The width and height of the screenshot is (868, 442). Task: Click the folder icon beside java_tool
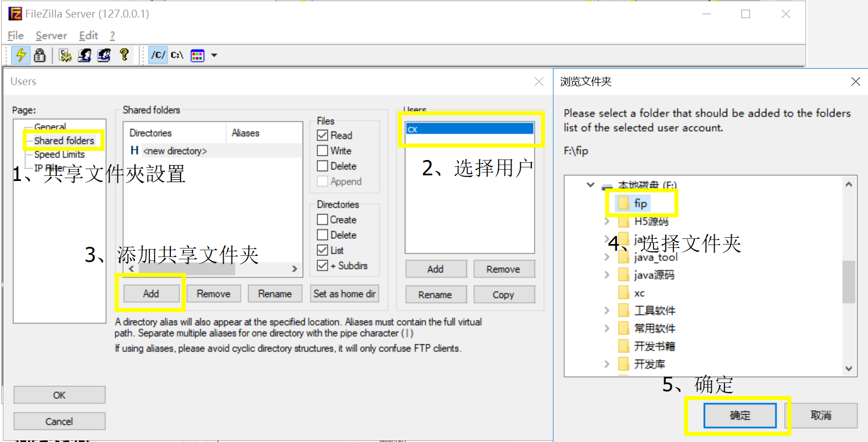click(624, 257)
